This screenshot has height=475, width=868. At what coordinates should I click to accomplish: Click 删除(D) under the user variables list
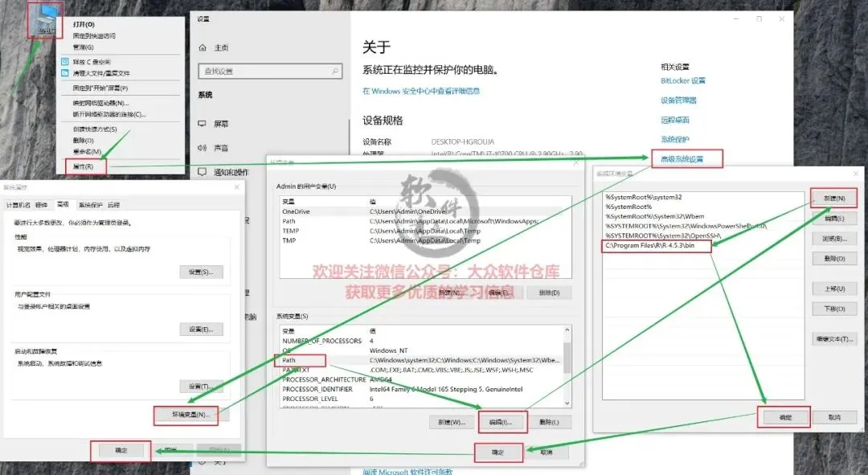tap(549, 293)
